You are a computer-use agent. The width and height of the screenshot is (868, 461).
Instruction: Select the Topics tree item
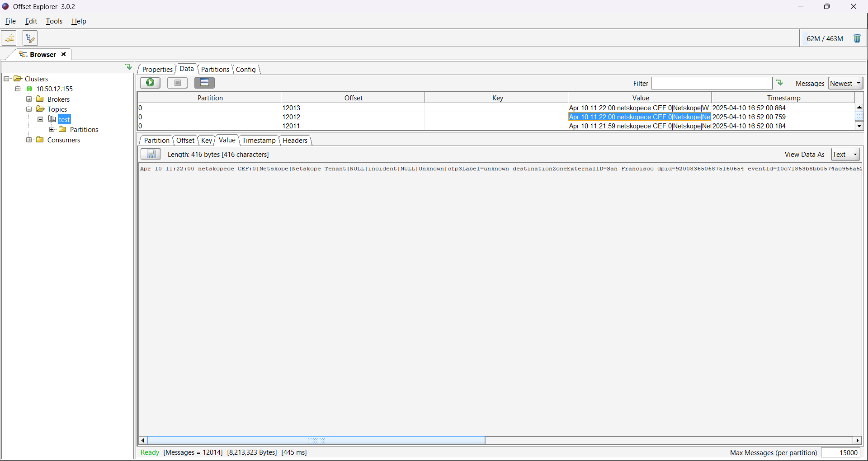click(x=57, y=109)
